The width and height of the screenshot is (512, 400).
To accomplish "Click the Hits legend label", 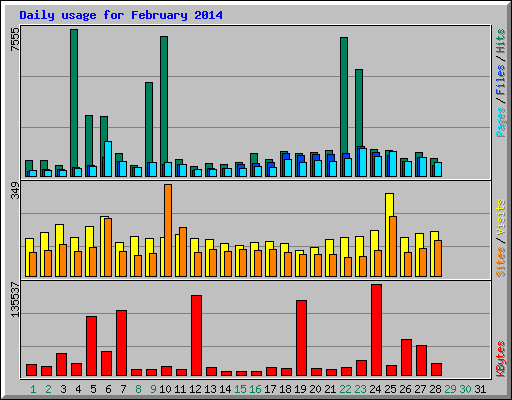I will tap(500, 41).
